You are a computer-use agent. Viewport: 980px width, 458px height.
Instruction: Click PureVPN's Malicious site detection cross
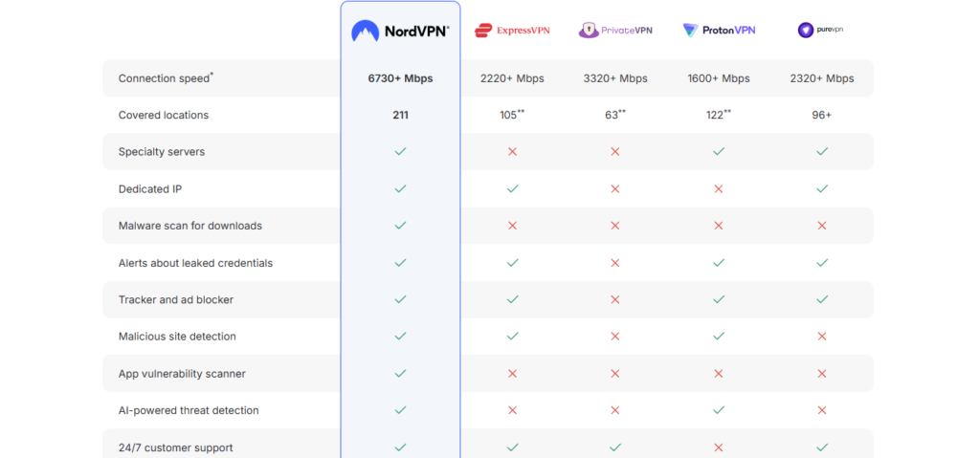[x=821, y=337]
